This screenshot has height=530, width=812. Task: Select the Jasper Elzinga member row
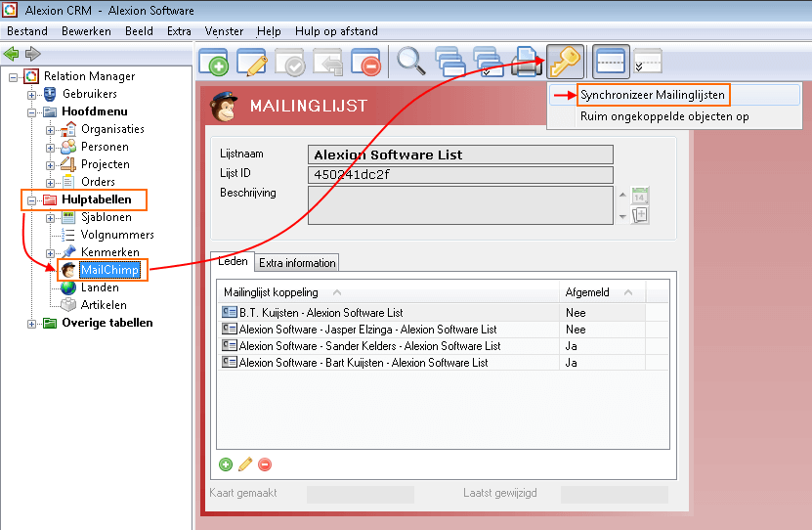[x=444, y=330]
